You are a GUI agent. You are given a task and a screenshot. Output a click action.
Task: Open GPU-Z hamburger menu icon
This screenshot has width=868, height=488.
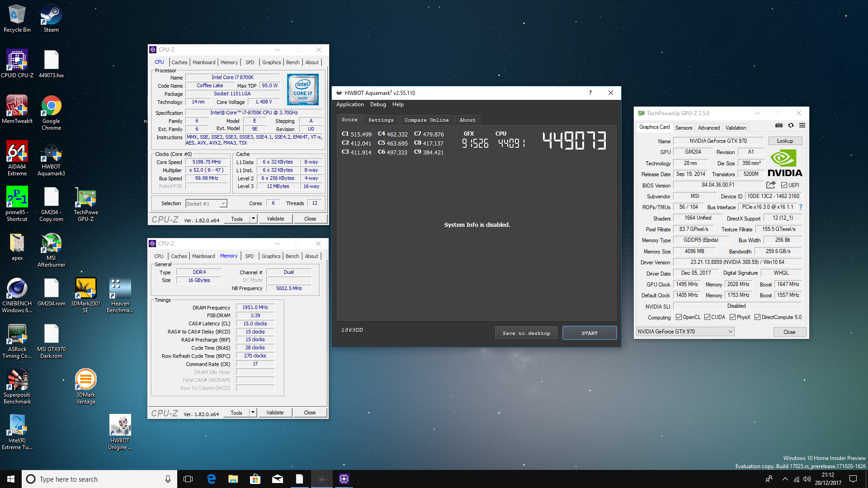tap(802, 125)
